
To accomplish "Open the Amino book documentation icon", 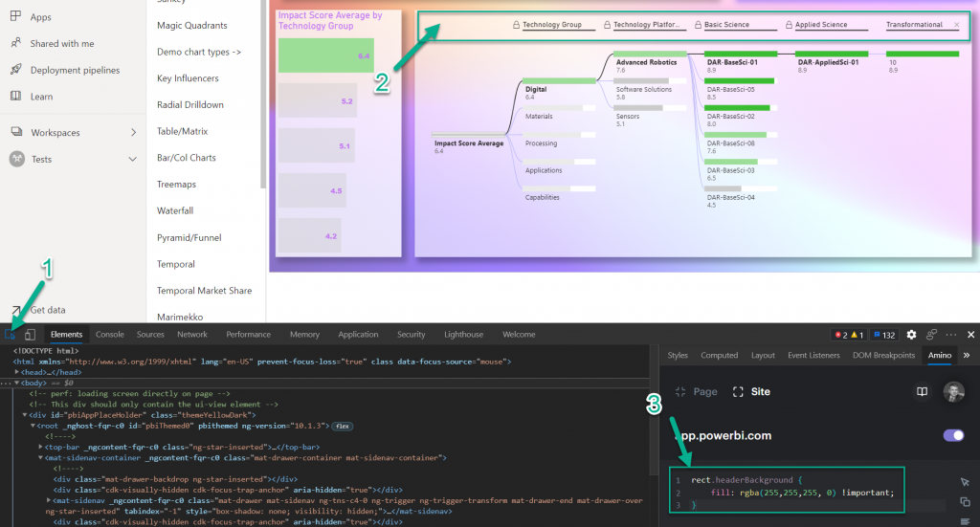I will click(x=922, y=391).
